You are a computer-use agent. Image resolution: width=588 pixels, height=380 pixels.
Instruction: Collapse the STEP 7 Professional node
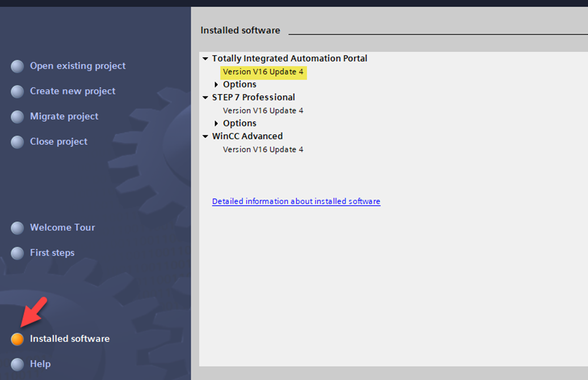(205, 98)
